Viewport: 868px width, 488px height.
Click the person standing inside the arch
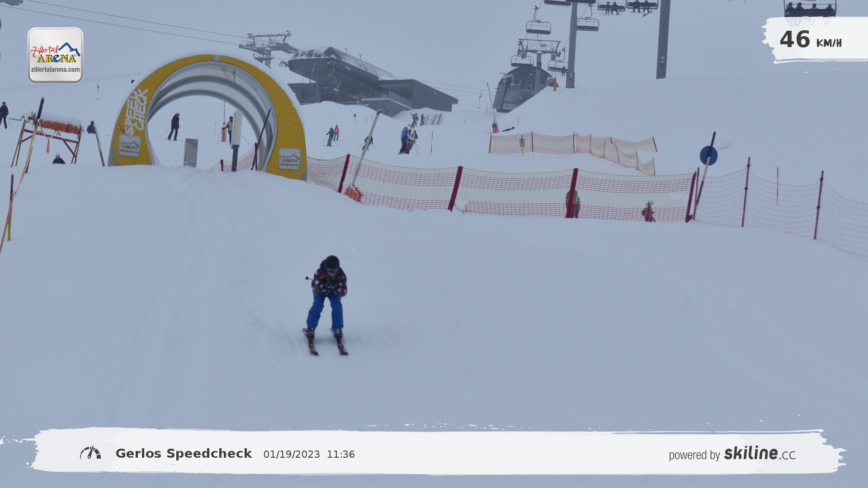175,127
